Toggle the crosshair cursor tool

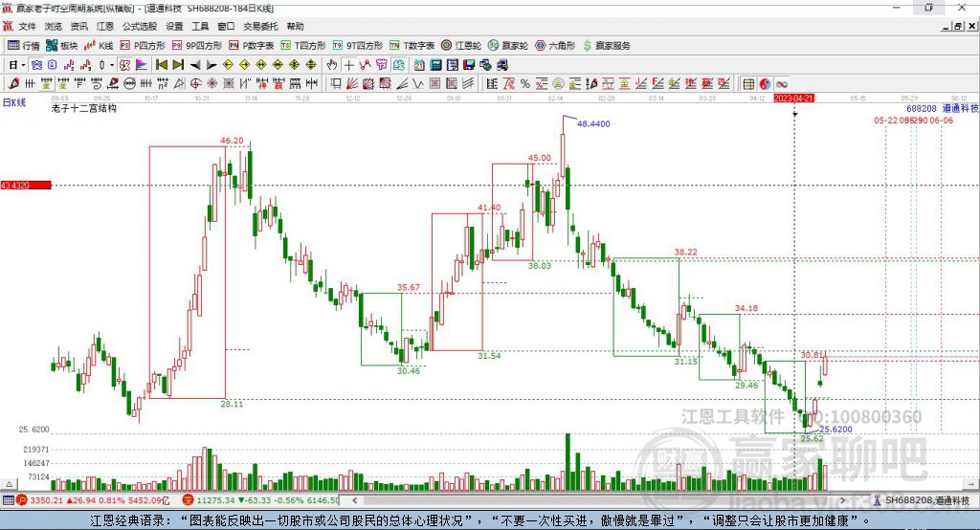[348, 65]
